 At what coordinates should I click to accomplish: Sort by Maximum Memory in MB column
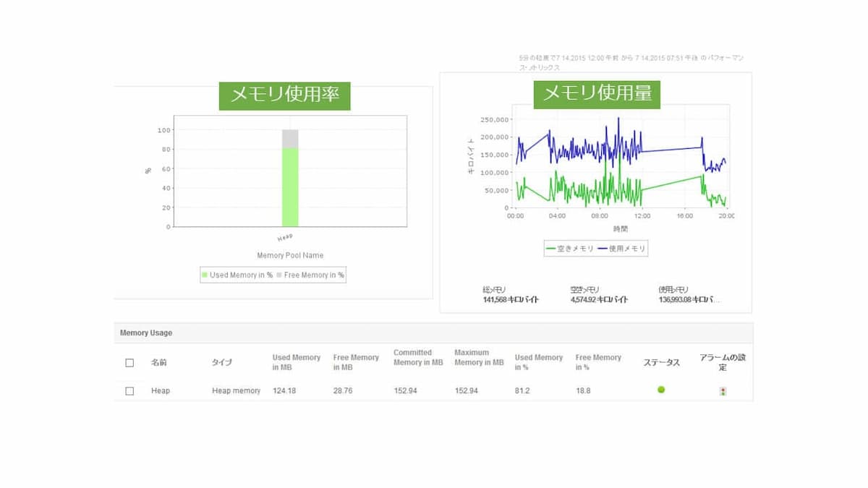pos(478,358)
